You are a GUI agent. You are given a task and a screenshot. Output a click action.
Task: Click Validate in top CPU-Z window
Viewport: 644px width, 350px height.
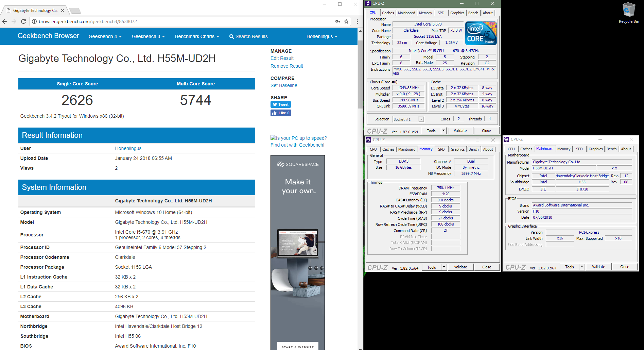(460, 131)
